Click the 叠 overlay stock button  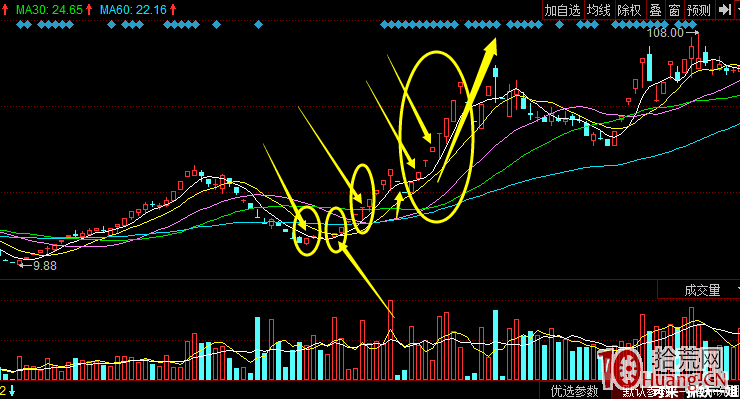pos(655,10)
